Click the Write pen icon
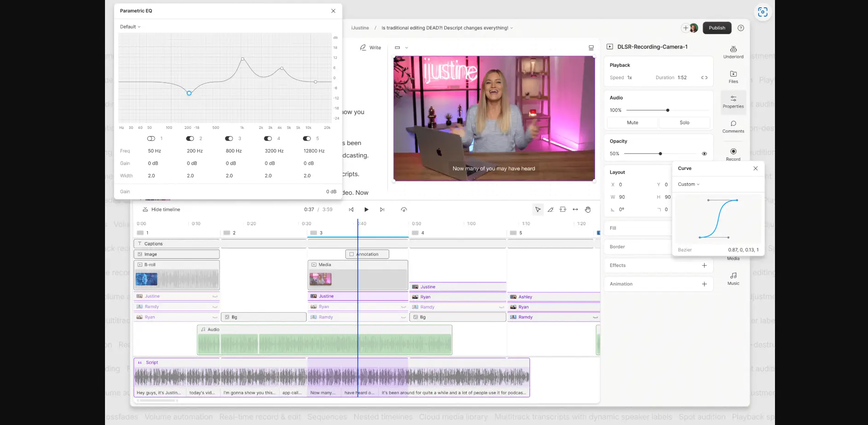 (363, 47)
